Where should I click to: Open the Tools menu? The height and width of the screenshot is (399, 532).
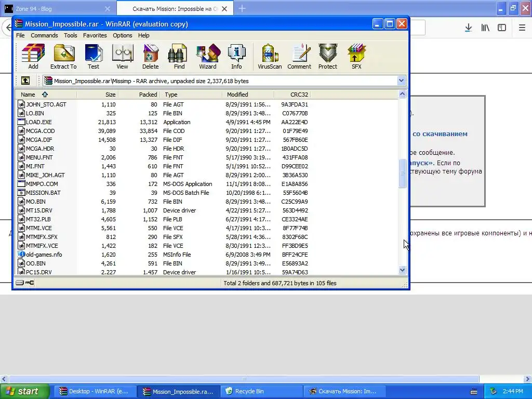click(x=70, y=35)
